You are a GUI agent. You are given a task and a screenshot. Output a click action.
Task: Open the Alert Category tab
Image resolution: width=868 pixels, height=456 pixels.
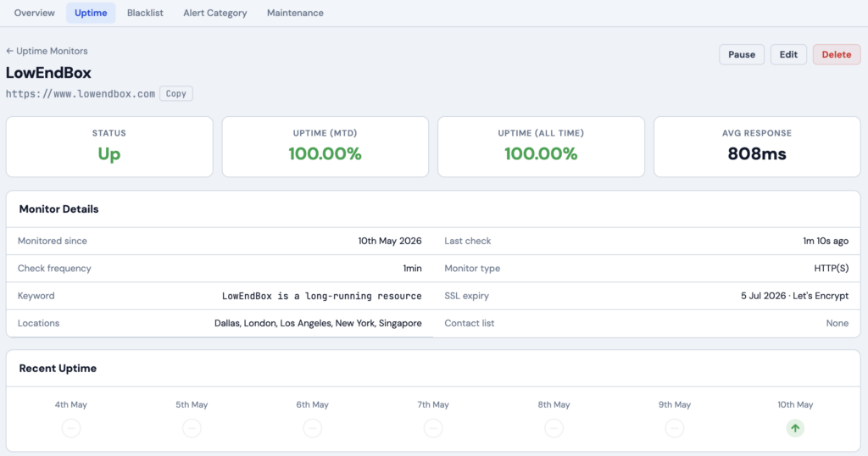click(214, 13)
